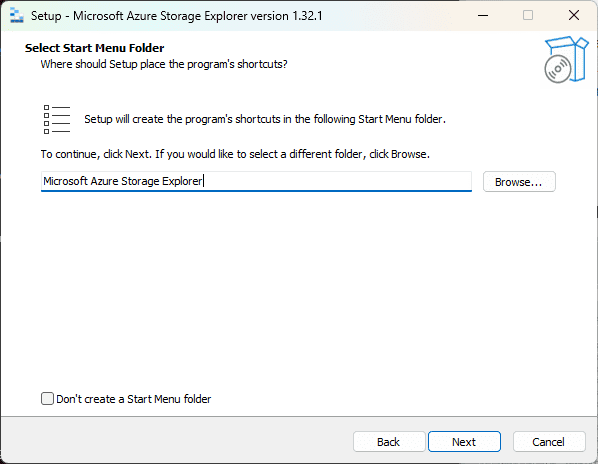Close the Setup window with X
The height and width of the screenshot is (464, 598).
(574, 16)
